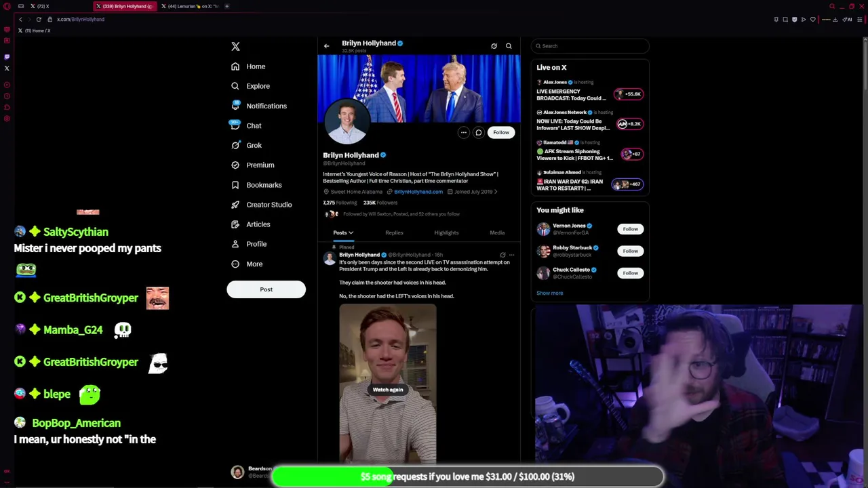Open Notifications in the sidebar
Image resolution: width=868 pixels, height=488 pixels.
[x=258, y=106]
